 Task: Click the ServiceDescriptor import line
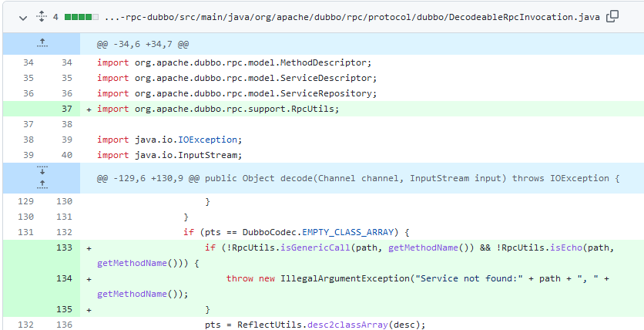tap(237, 78)
